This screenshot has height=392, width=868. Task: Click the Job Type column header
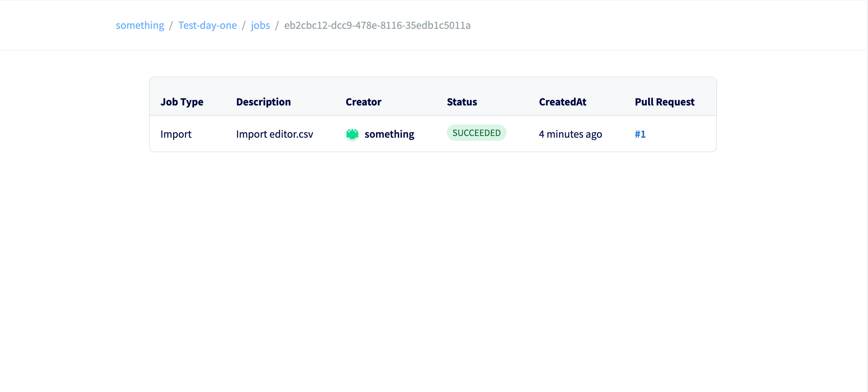182,102
